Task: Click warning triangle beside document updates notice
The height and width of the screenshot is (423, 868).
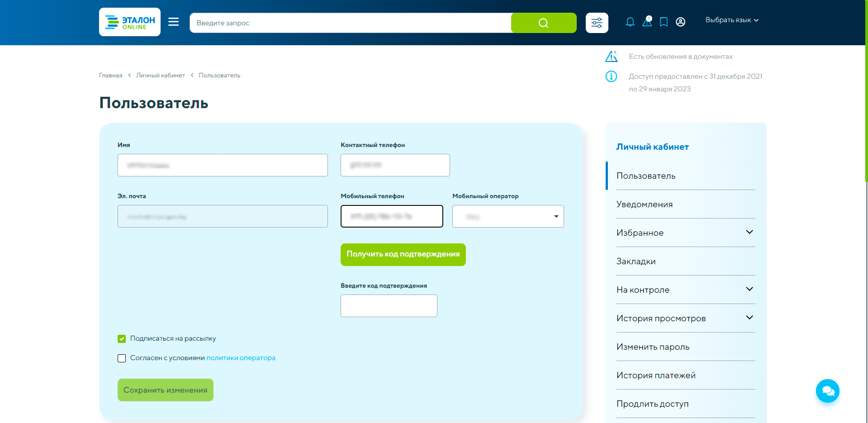Action: pyautogui.click(x=611, y=57)
